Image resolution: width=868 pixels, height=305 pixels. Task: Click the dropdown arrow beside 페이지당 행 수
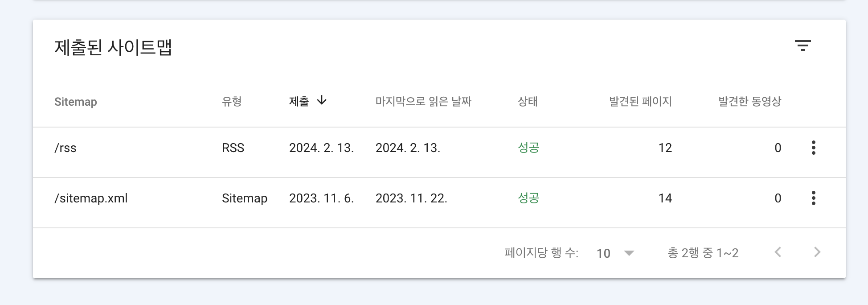629,253
